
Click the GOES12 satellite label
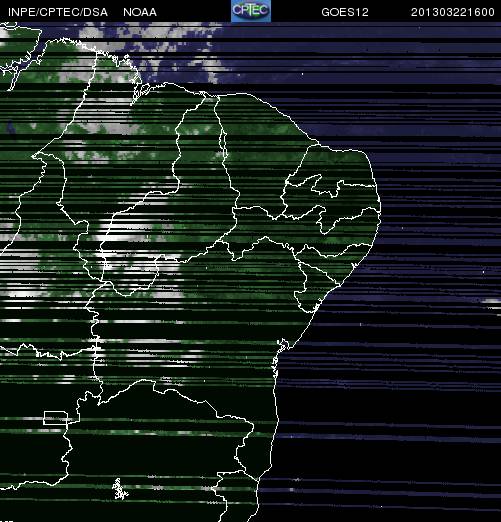coord(345,12)
